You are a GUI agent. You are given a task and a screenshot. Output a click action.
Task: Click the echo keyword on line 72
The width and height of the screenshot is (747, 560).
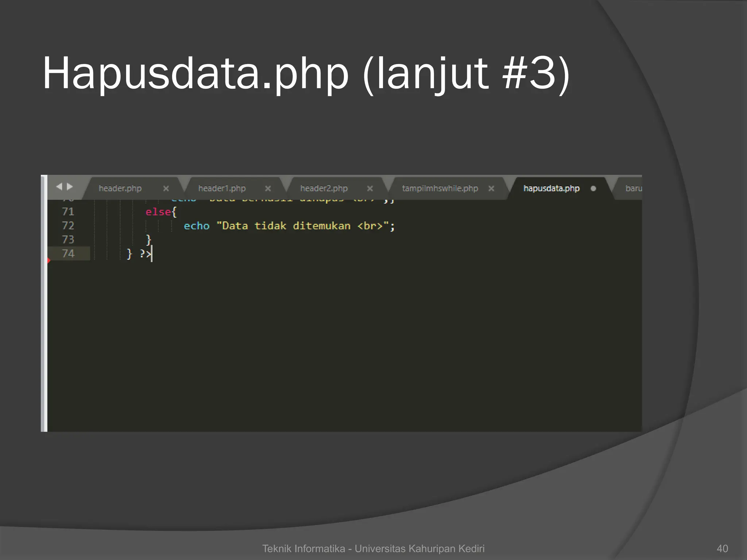point(197,226)
